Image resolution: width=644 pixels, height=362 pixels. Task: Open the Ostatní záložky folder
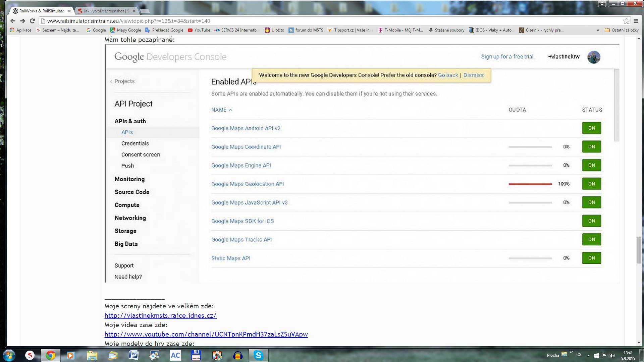click(622, 30)
